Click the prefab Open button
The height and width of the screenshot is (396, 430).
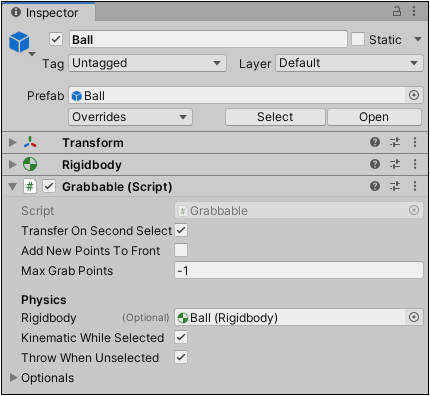tap(374, 117)
